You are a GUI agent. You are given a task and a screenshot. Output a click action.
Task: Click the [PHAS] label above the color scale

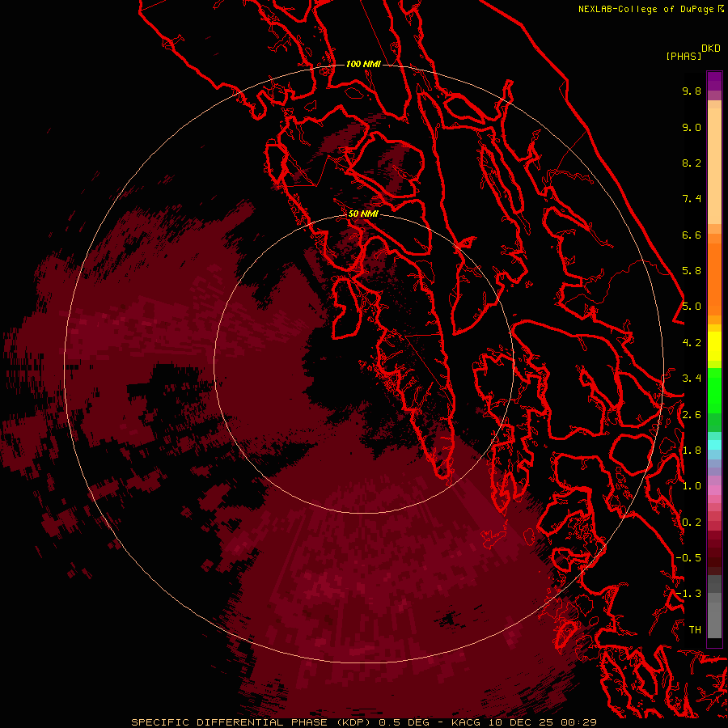(x=684, y=56)
